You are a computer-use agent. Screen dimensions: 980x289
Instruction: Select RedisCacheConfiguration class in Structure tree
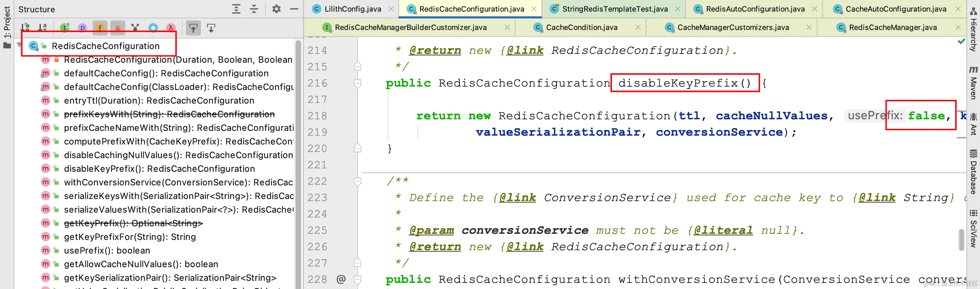106,46
